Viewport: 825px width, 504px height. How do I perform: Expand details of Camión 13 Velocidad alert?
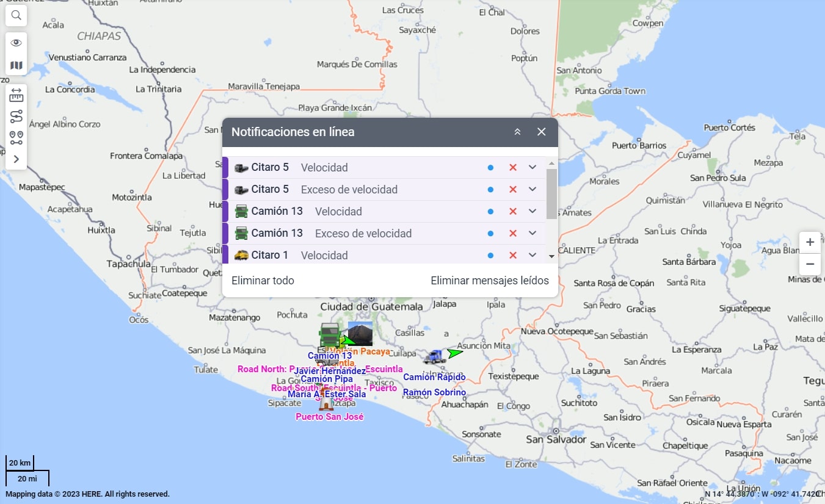coord(532,211)
